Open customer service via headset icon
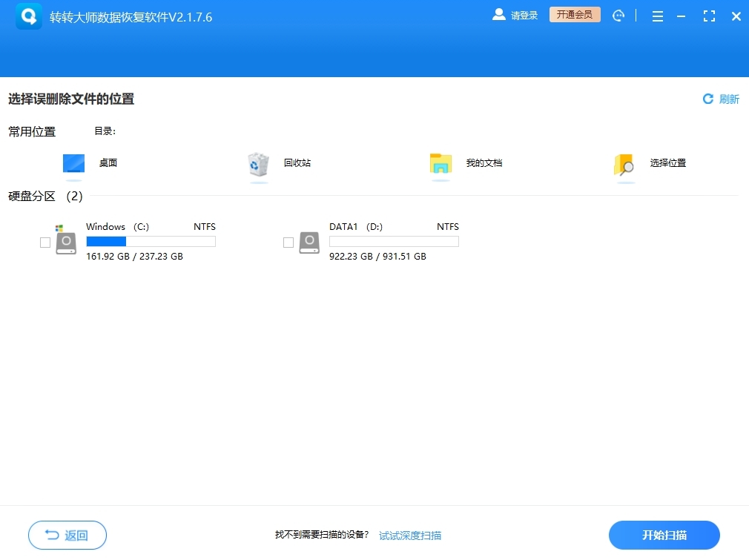Image resolution: width=749 pixels, height=560 pixels. 619,15
